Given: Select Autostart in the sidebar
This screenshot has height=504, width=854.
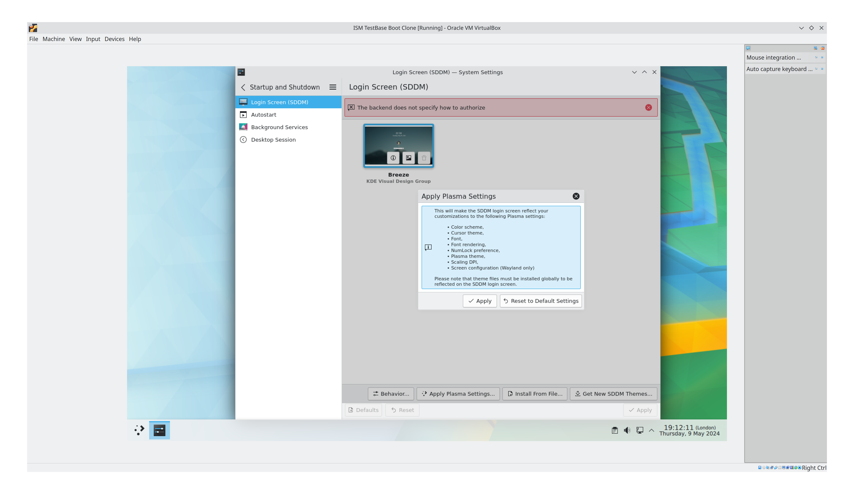Looking at the screenshot, I should point(263,115).
